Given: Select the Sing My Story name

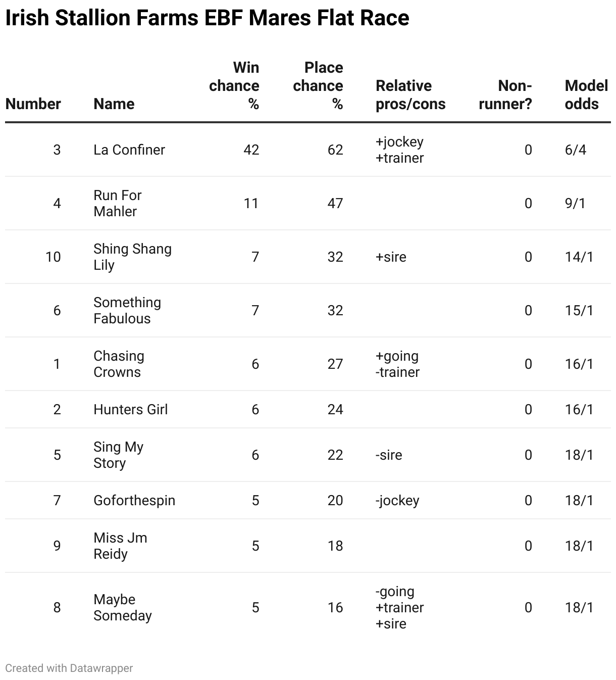Looking at the screenshot, I should point(118,455).
